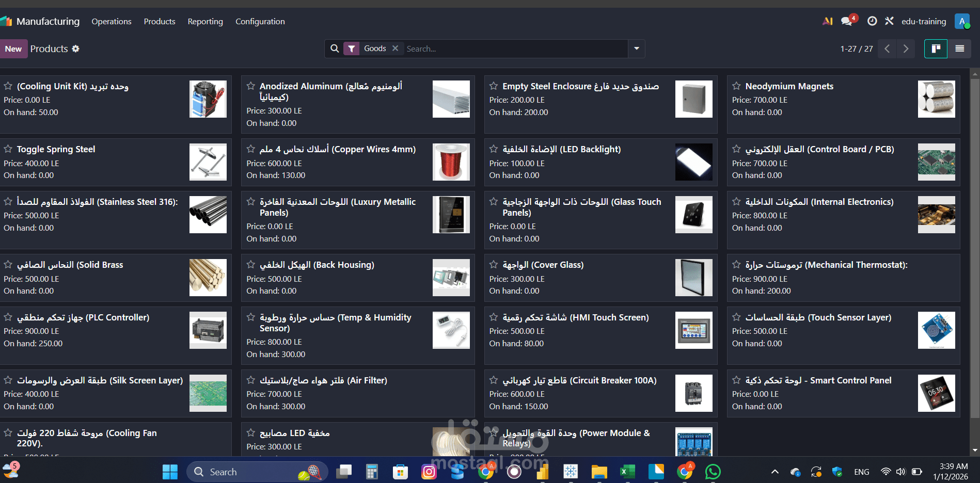Star the Copper Wires 4mm product
Screen dimensions: 980x483
coord(251,149)
